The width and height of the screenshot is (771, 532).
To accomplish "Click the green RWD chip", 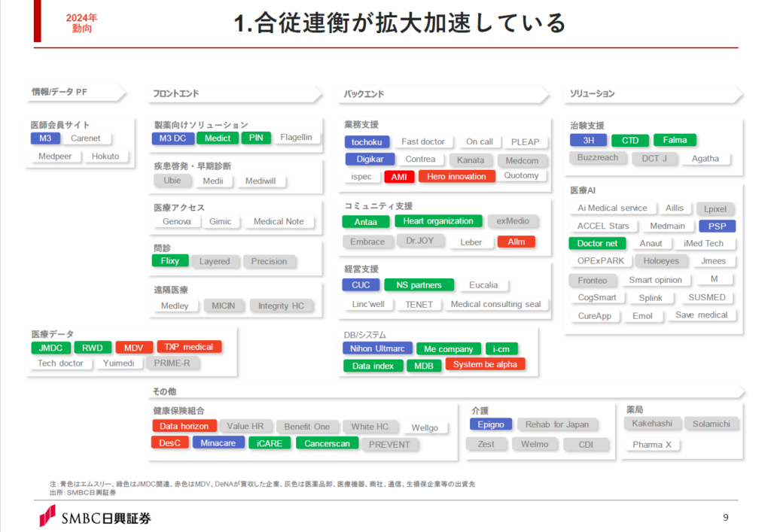I will (93, 348).
